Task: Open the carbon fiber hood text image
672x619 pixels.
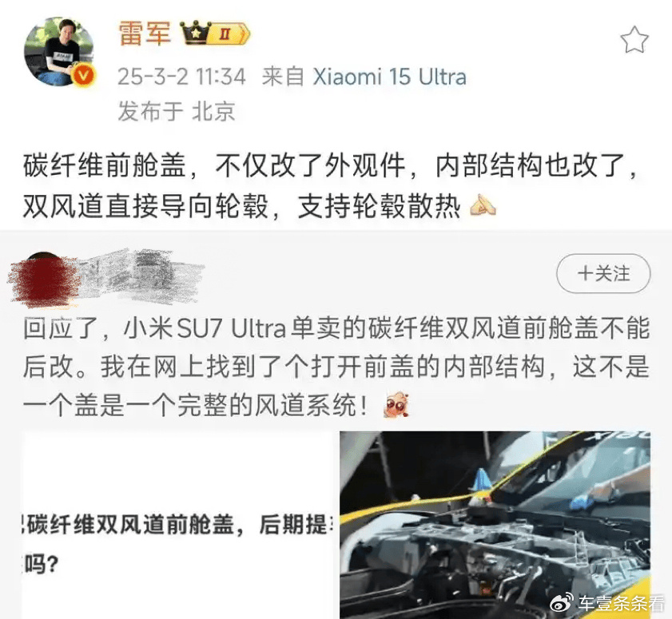Action: (x=177, y=525)
